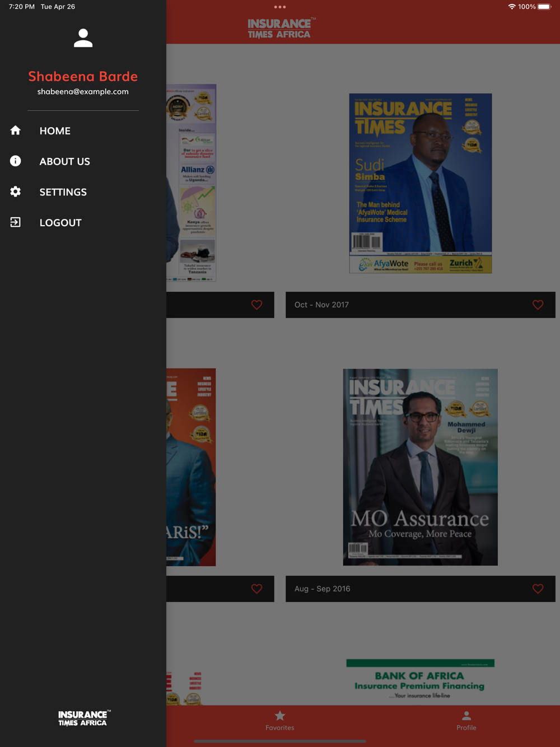Tap the Insurance Times Africa drawer footer logo
This screenshot has width=560, height=747.
(x=84, y=718)
